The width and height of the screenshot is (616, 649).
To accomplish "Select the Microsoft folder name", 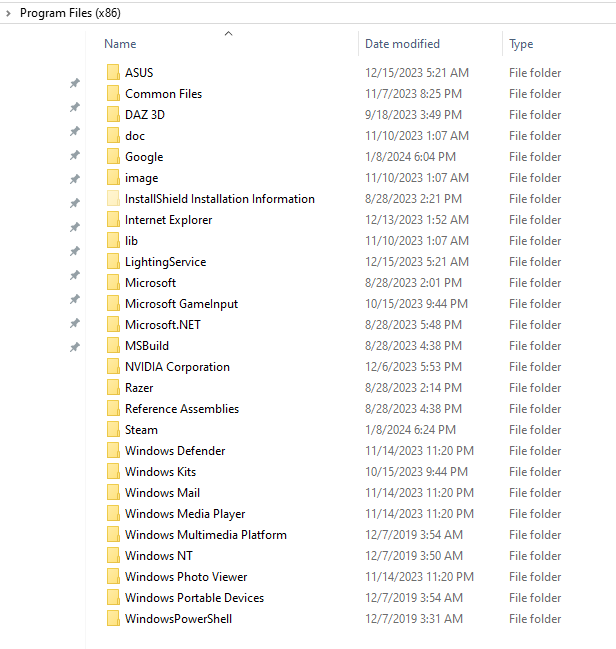I will click(150, 283).
